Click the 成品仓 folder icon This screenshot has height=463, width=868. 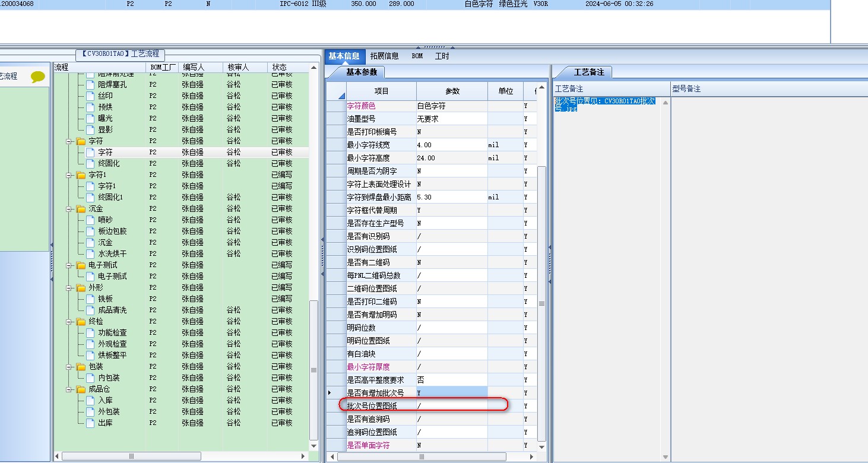[81, 389]
